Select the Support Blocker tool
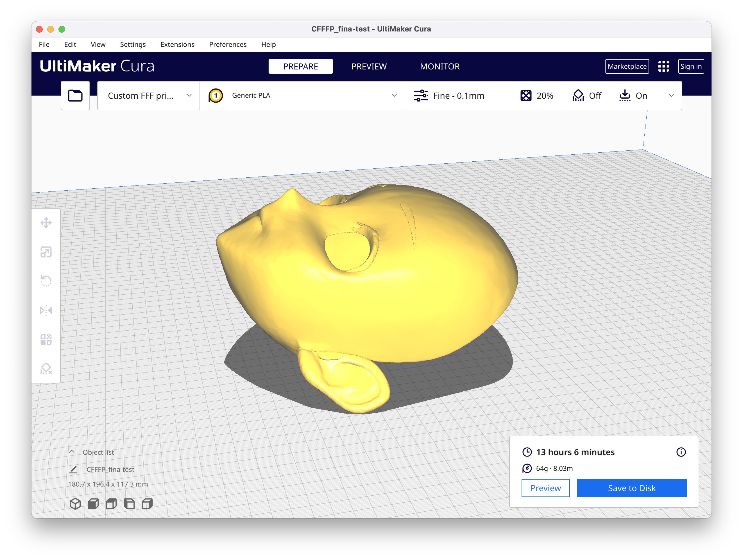Viewport: 743px width, 560px height. coord(46,369)
